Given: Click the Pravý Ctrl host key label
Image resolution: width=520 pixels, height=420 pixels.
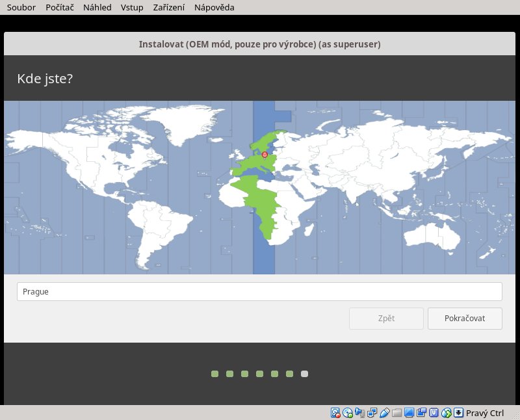Looking at the screenshot, I should tap(485, 413).
